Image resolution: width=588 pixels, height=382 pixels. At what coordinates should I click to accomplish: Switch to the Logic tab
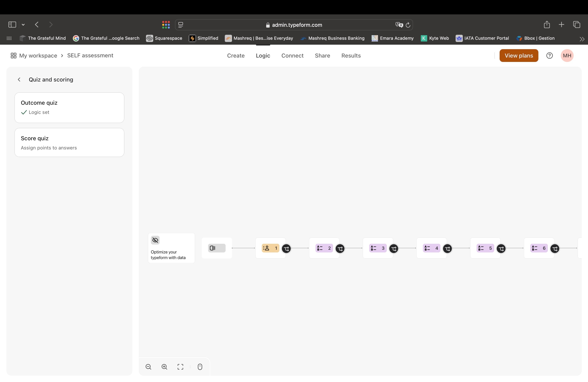click(263, 56)
